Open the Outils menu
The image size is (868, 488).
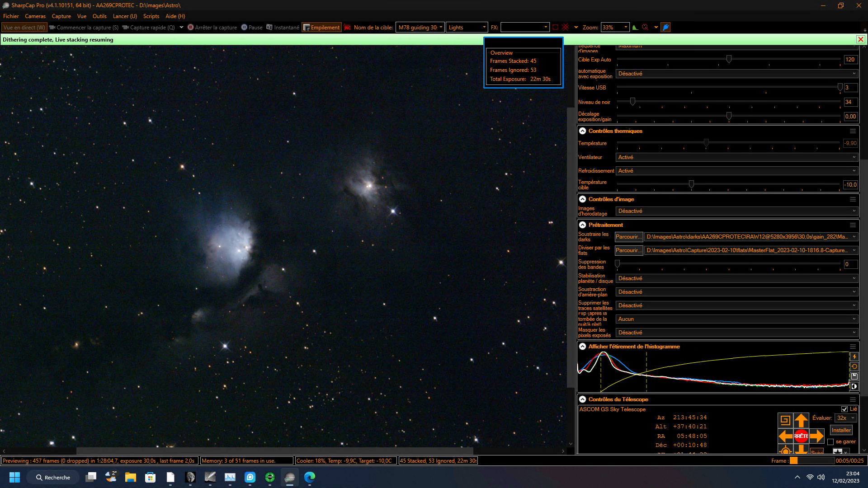(99, 16)
